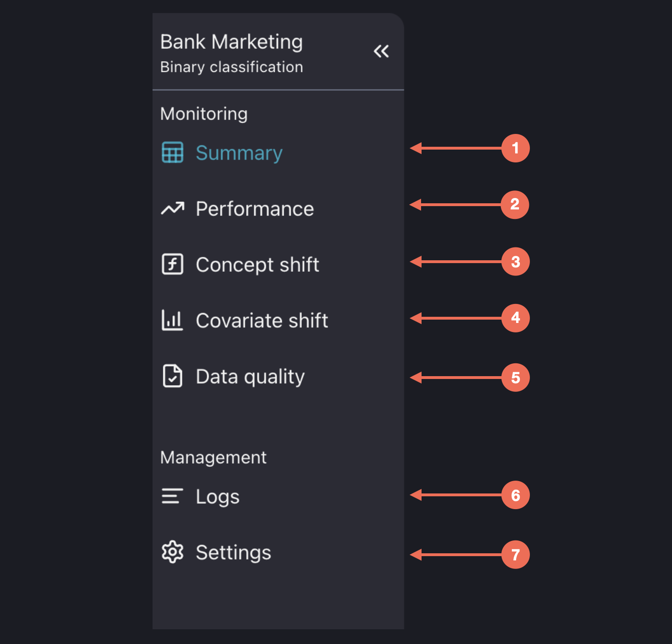View the Logs page
The image size is (672, 644).
pos(218,497)
